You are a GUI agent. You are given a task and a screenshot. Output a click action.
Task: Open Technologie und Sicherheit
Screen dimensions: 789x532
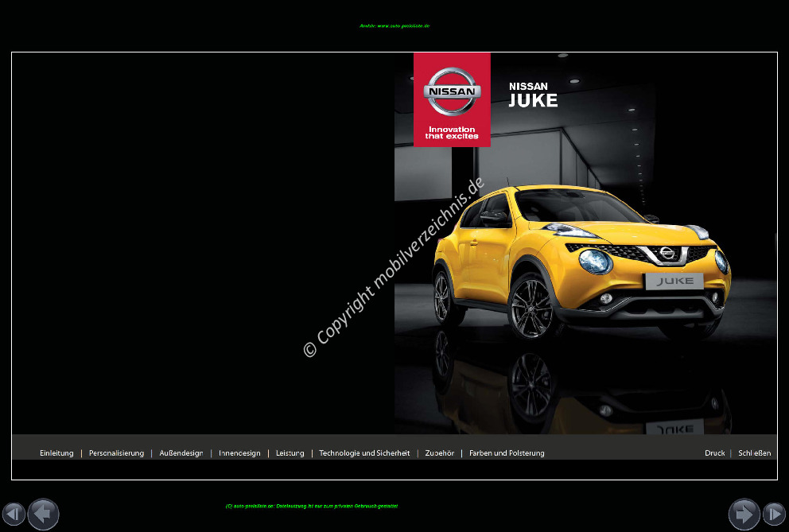tap(364, 453)
